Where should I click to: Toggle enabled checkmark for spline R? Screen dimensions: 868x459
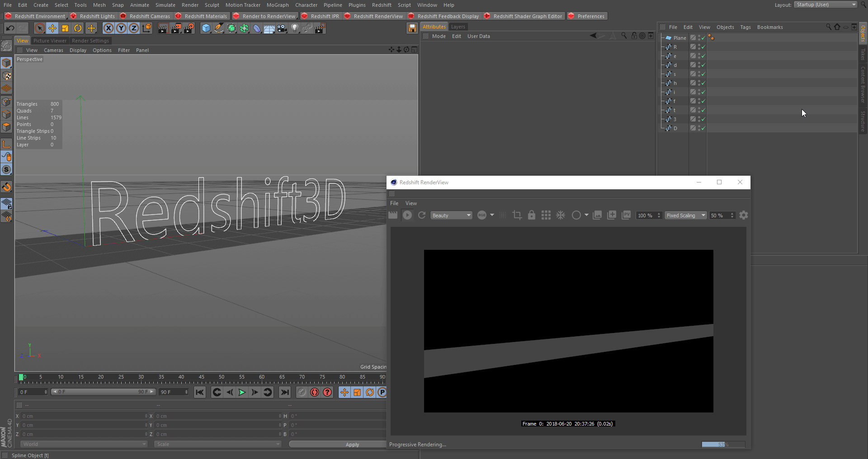click(703, 47)
